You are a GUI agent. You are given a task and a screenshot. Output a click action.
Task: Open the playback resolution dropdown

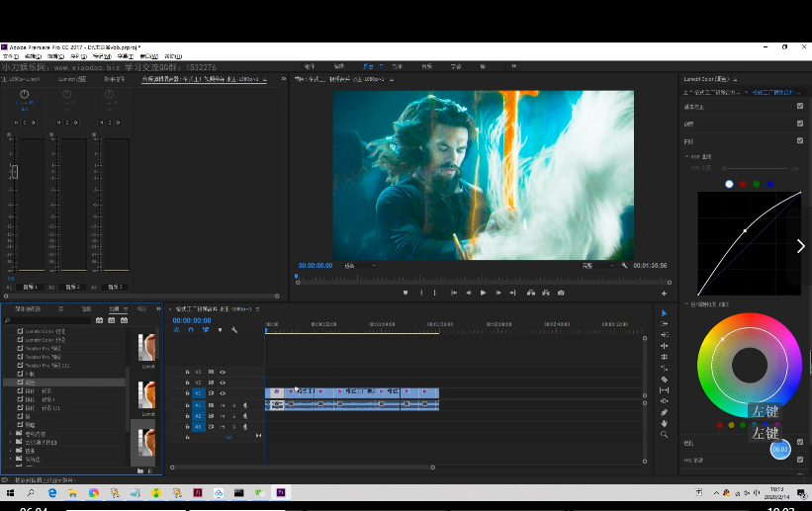click(595, 266)
